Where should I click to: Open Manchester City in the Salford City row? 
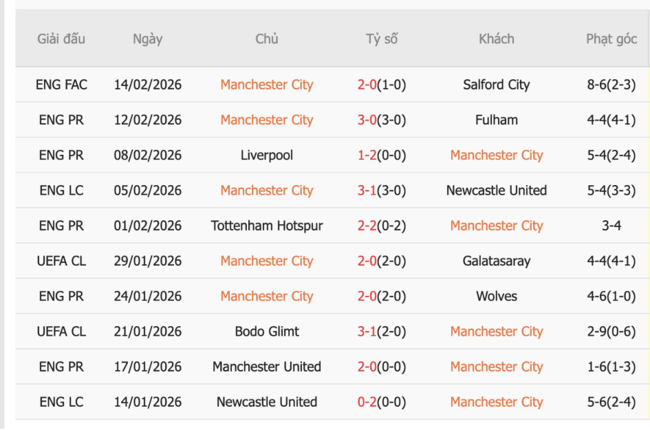266,85
